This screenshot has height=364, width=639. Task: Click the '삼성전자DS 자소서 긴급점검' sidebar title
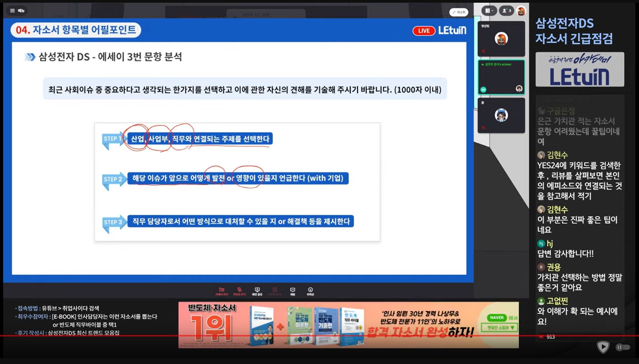(x=574, y=31)
